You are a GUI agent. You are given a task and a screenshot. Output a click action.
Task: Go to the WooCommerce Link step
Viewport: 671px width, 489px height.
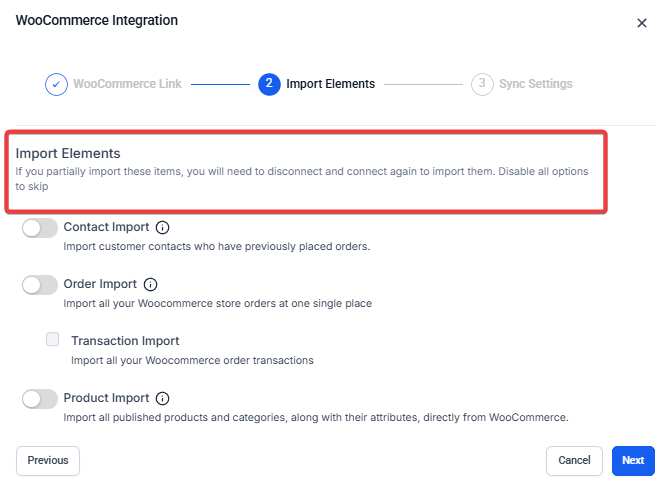pos(127,84)
